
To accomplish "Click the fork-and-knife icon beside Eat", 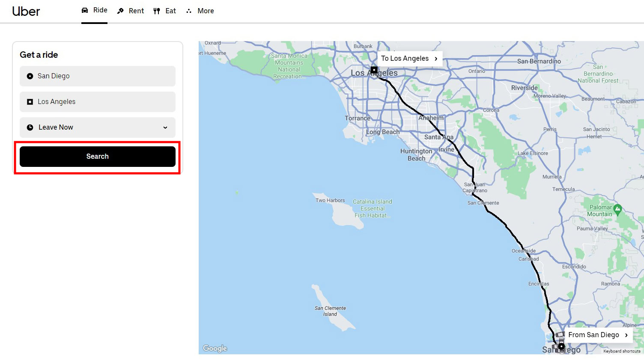I will (x=157, y=11).
